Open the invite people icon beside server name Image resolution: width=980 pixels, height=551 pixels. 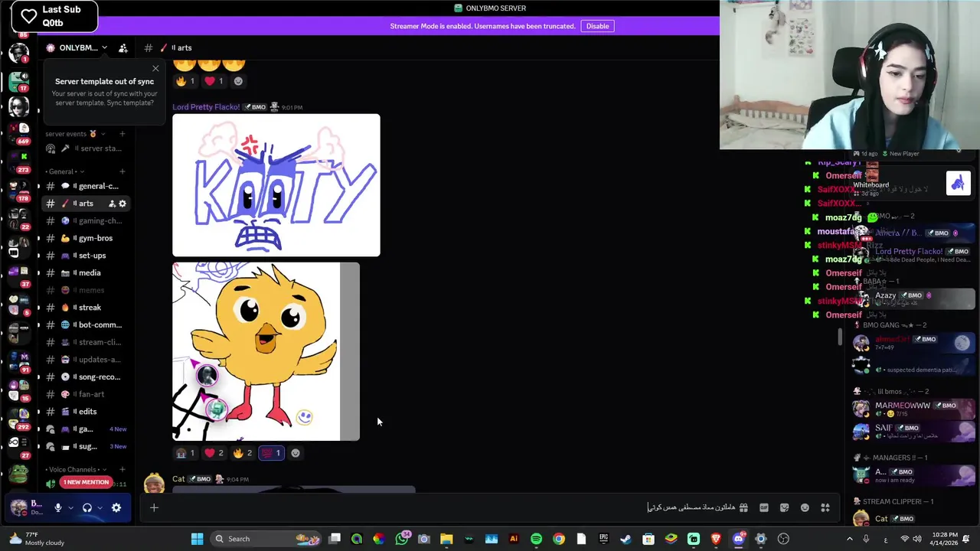[x=123, y=47]
